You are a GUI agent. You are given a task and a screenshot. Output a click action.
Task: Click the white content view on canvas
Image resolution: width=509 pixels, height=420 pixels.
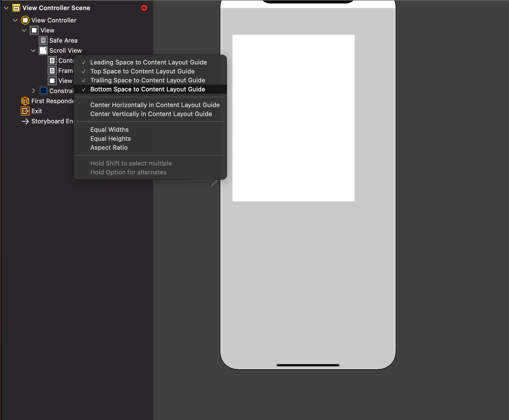pyautogui.click(x=294, y=118)
